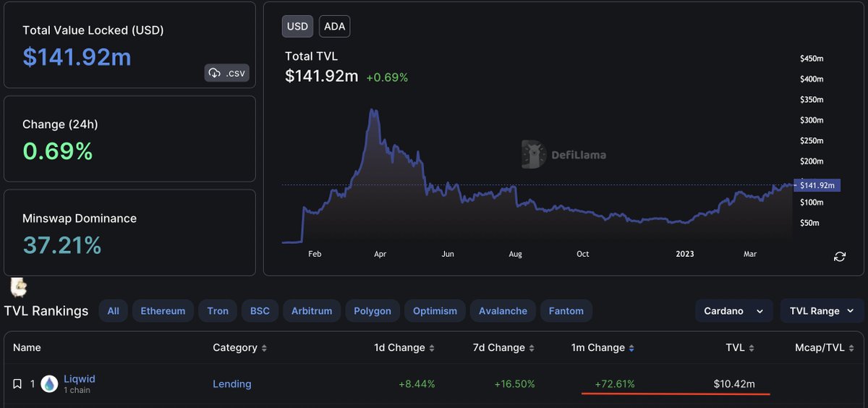Screen dimensions: 868x408
Task: Filter rankings by Avalanche
Action: pos(503,311)
